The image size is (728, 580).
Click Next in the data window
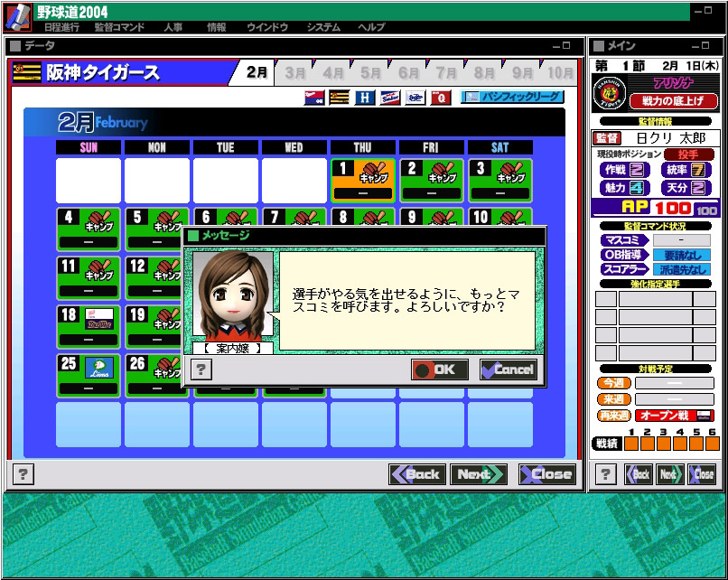479,474
